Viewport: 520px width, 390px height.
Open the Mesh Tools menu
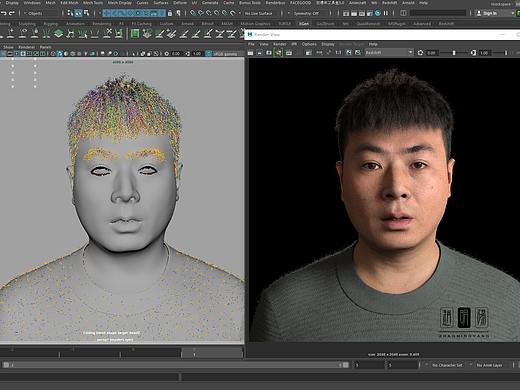tap(93, 3)
